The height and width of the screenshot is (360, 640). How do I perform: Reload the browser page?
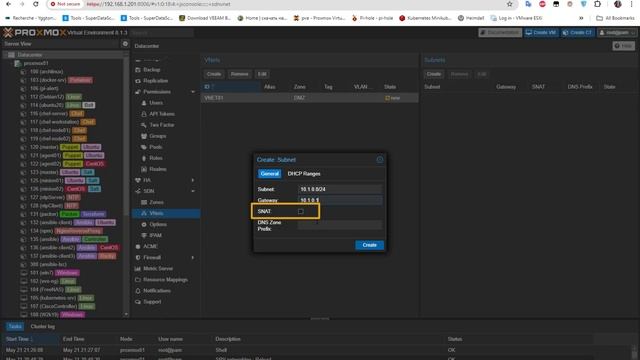[36, 4]
